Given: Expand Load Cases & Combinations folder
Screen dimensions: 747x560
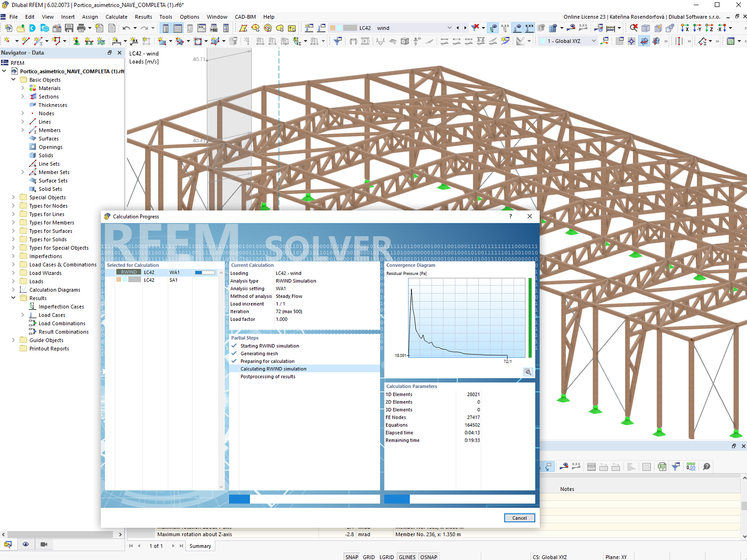Looking at the screenshot, I should (x=13, y=265).
